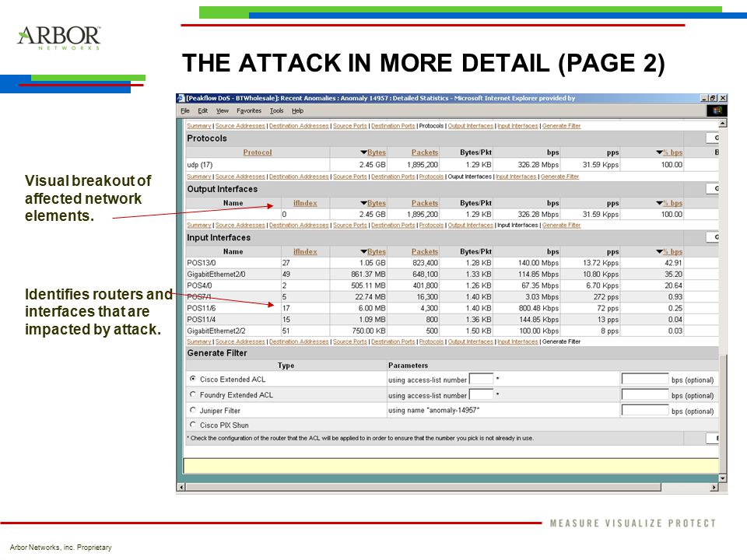Click the Summary link above the Protocols heading

click(x=198, y=126)
